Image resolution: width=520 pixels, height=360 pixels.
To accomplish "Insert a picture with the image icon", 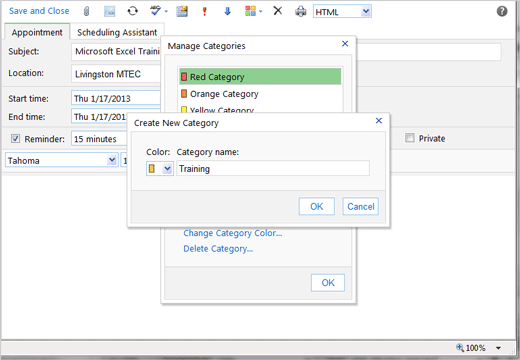I will tap(110, 11).
